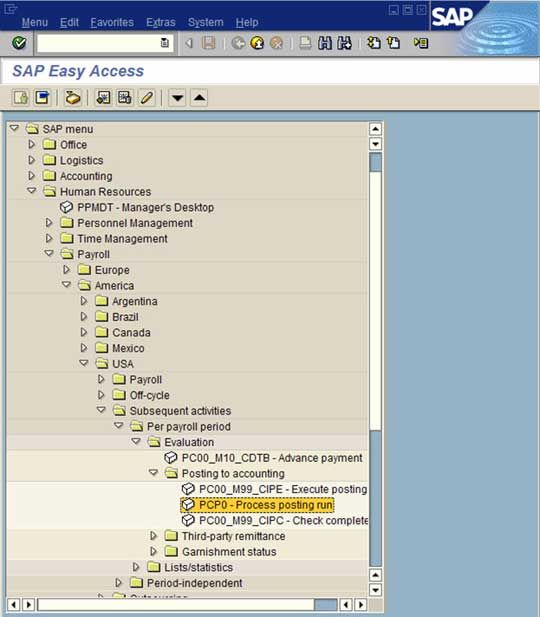The width and height of the screenshot is (540, 617).
Task: Collapse the Human Resources folder
Action: point(31,191)
